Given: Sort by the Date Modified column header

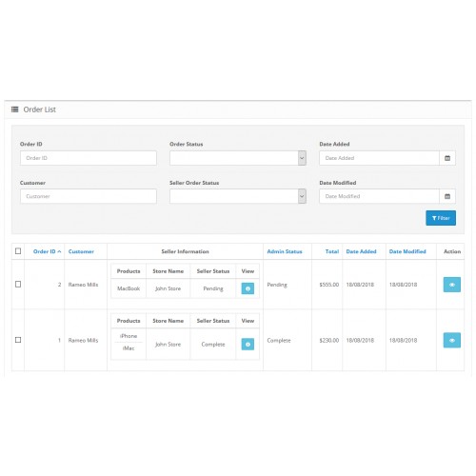Looking at the screenshot, I should point(407,251).
